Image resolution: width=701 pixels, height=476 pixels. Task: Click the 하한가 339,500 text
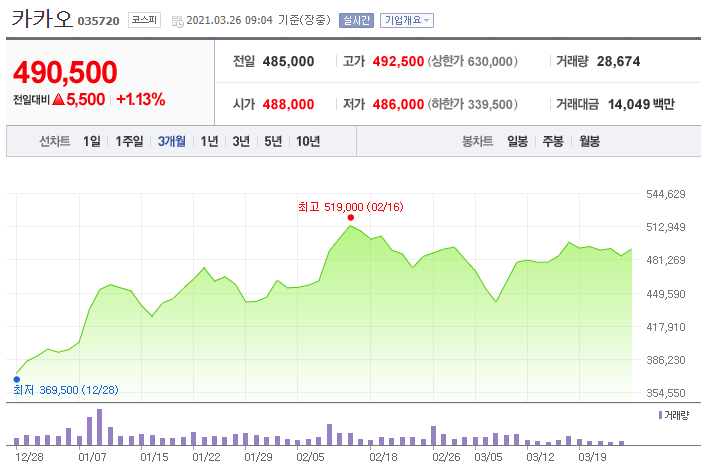(x=473, y=104)
